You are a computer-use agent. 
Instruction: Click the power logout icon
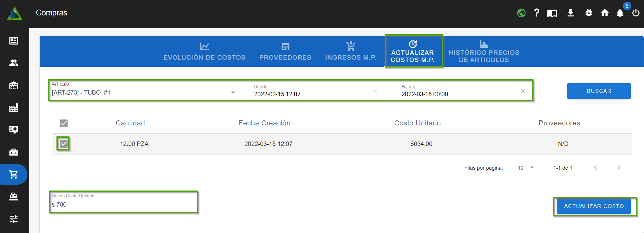pos(636,13)
